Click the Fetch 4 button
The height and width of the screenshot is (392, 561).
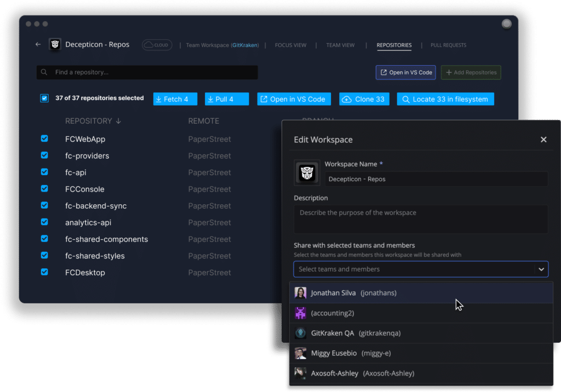[x=175, y=99]
